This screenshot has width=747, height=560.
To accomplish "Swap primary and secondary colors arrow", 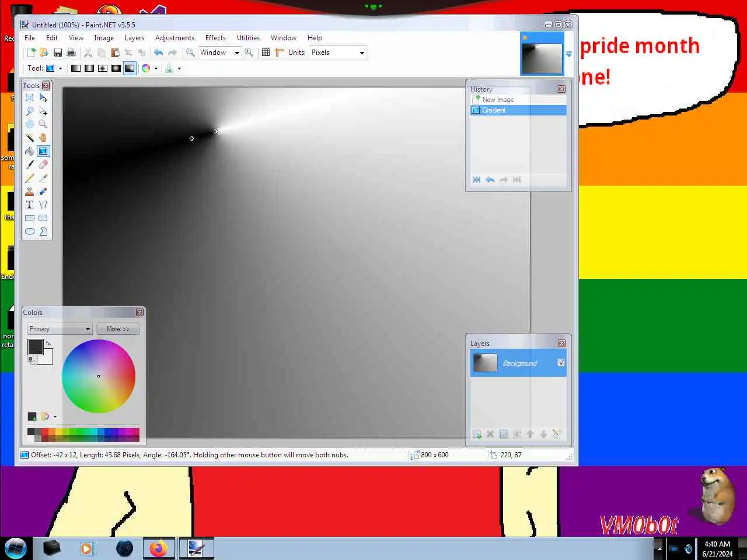I will [x=48, y=343].
